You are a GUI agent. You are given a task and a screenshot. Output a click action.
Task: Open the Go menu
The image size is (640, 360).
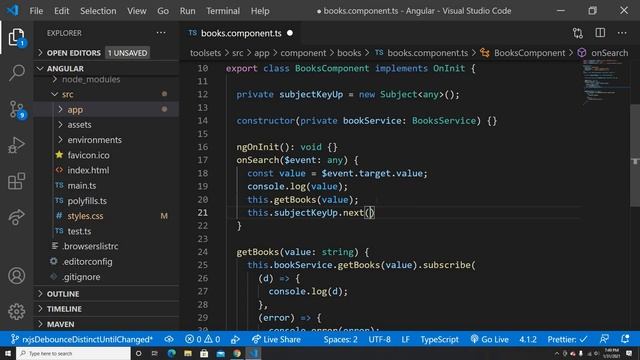[x=163, y=11]
